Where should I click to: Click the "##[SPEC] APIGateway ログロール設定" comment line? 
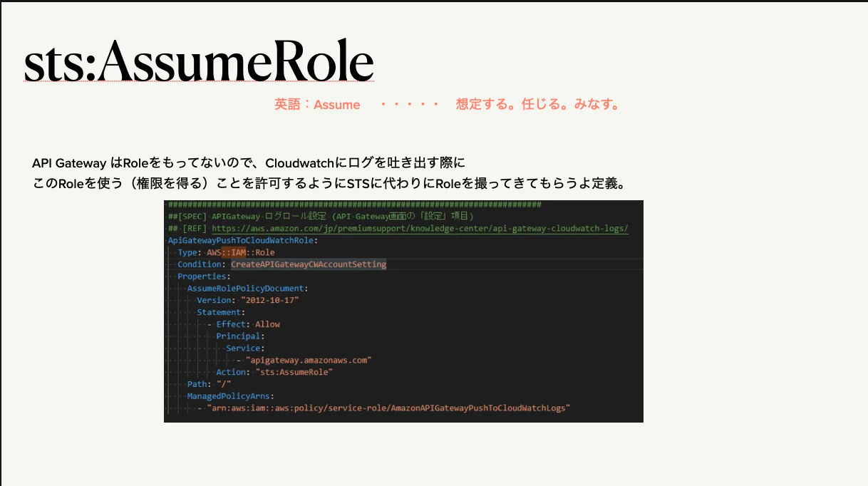pos(321,216)
